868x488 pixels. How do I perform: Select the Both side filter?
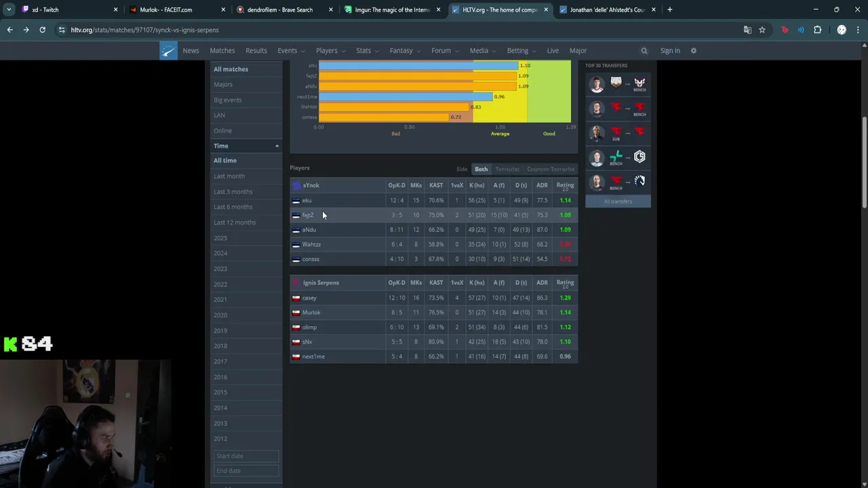(x=481, y=169)
